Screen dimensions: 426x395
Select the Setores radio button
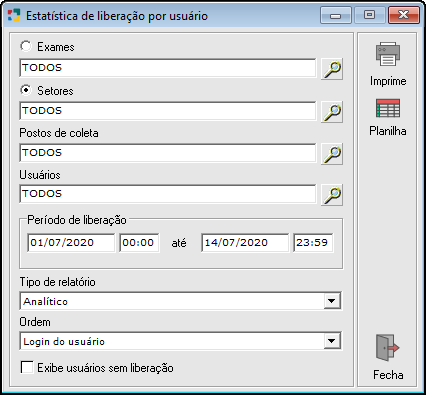26,90
